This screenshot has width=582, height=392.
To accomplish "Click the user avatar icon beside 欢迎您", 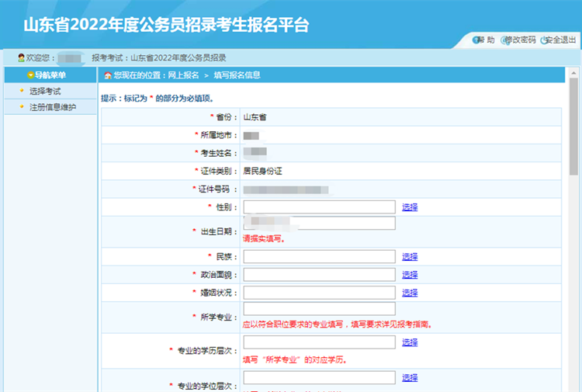I will (x=21, y=58).
